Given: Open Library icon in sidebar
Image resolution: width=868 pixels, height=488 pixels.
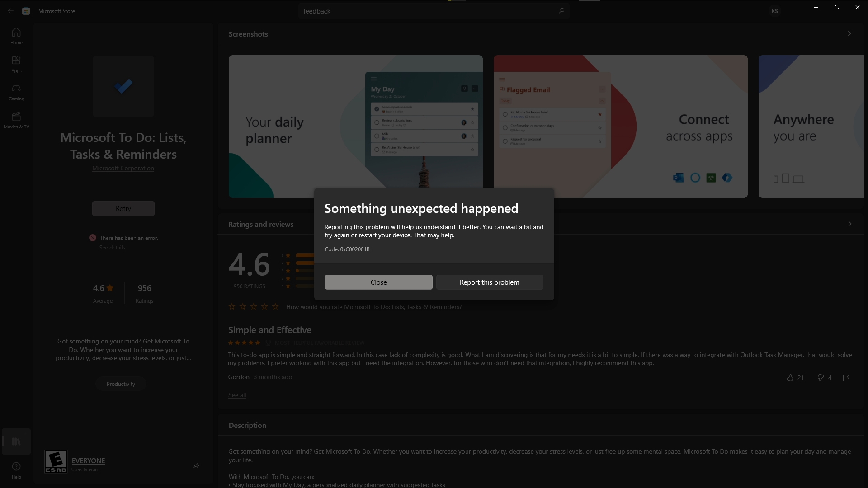Looking at the screenshot, I should click(16, 441).
